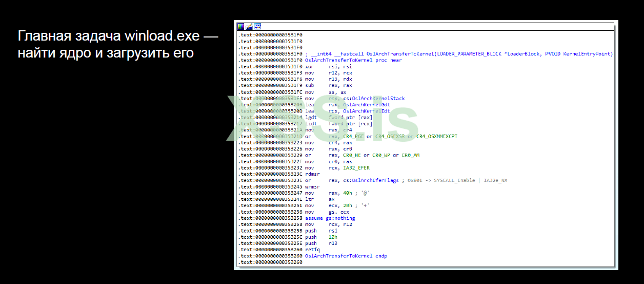This screenshot has width=644, height=284.
Task: Select the 'lidt fword ptr [rcx]' line
Action: pos(339,123)
